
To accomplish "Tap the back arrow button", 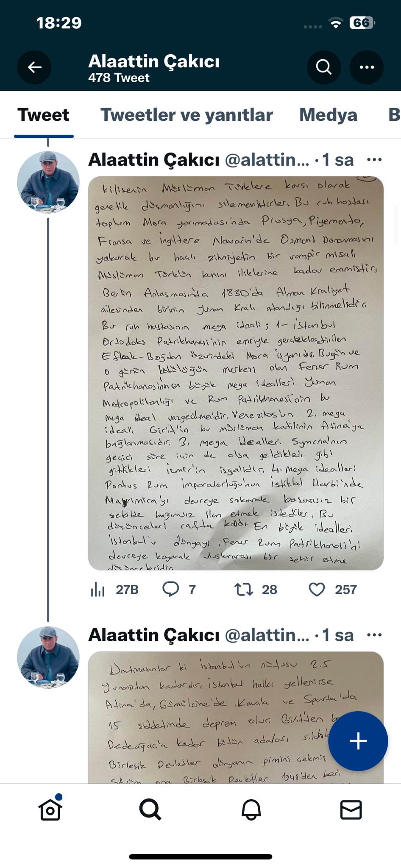I will click(x=34, y=67).
